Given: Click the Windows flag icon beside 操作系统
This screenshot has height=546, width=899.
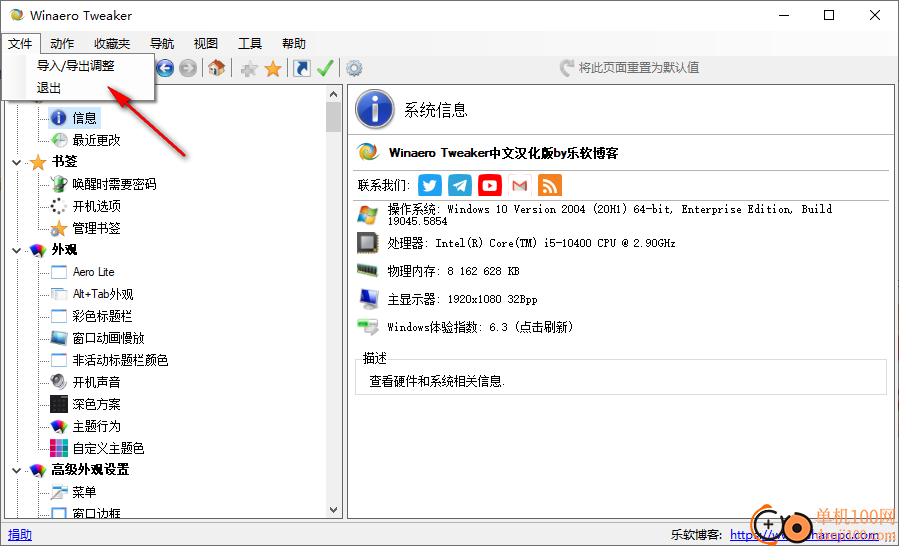Looking at the screenshot, I should pyautogui.click(x=368, y=214).
